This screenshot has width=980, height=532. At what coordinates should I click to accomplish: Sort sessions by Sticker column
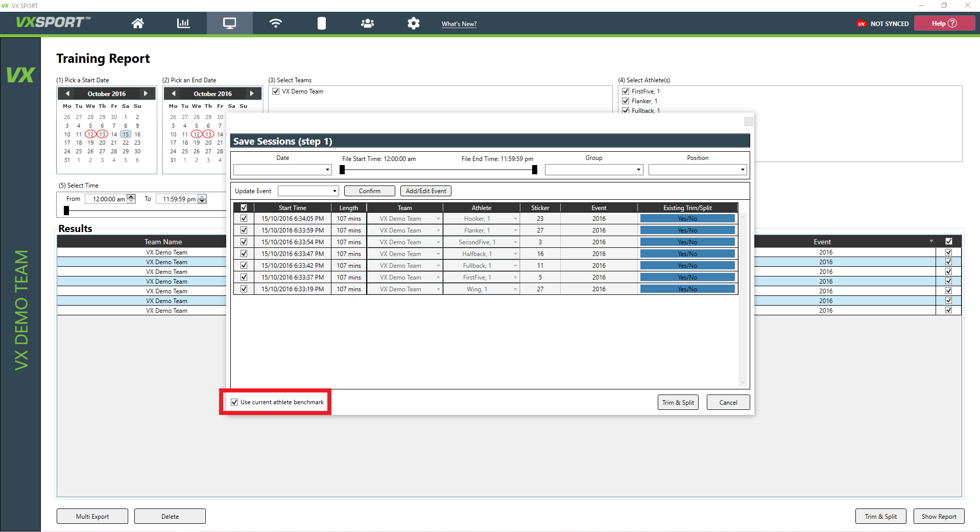[x=540, y=208]
